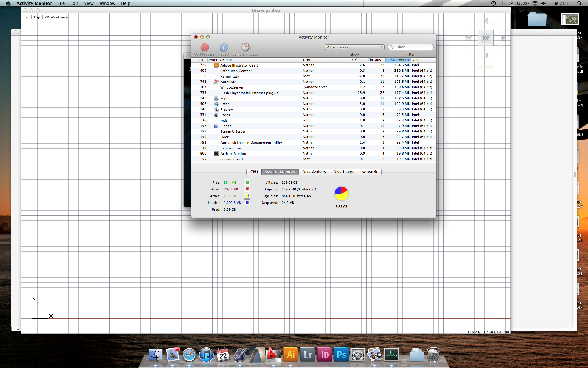Click the plus viewport control in AutoCAD
Image resolution: width=588 pixels, height=368 pixels.
pyautogui.click(x=27, y=17)
